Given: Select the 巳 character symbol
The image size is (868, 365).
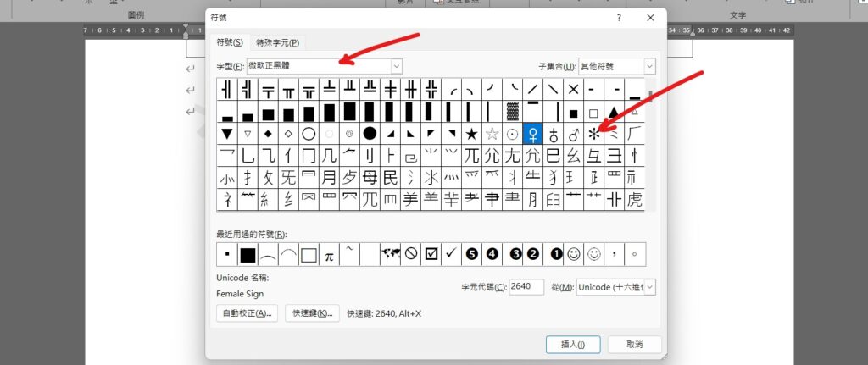Looking at the screenshot, I should [553, 156].
